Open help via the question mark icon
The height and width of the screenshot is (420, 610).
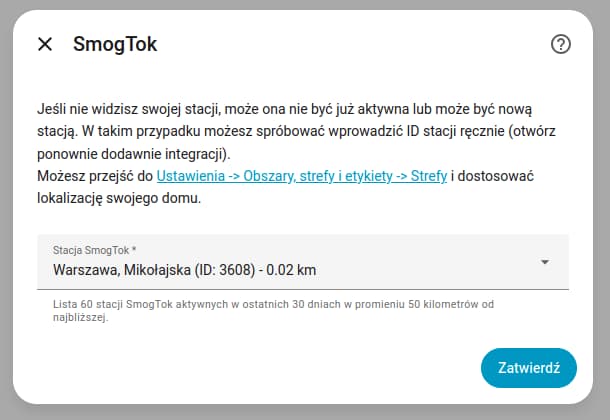pyautogui.click(x=561, y=44)
